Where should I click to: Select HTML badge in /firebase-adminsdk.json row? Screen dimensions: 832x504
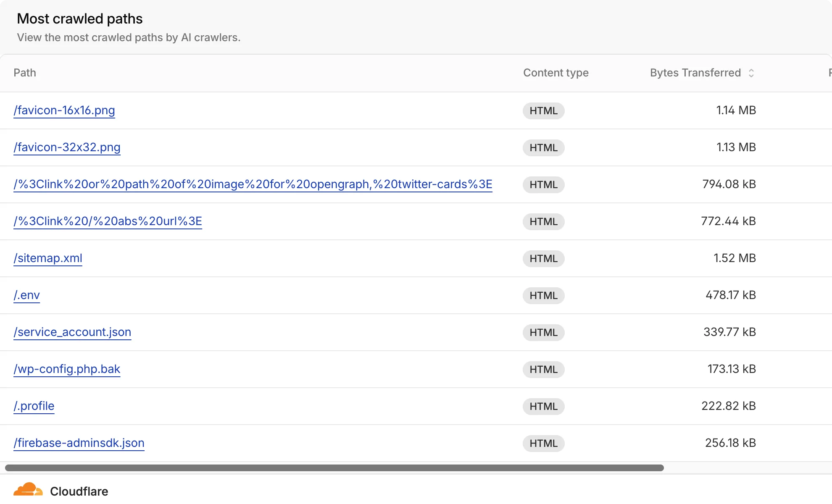coord(544,444)
